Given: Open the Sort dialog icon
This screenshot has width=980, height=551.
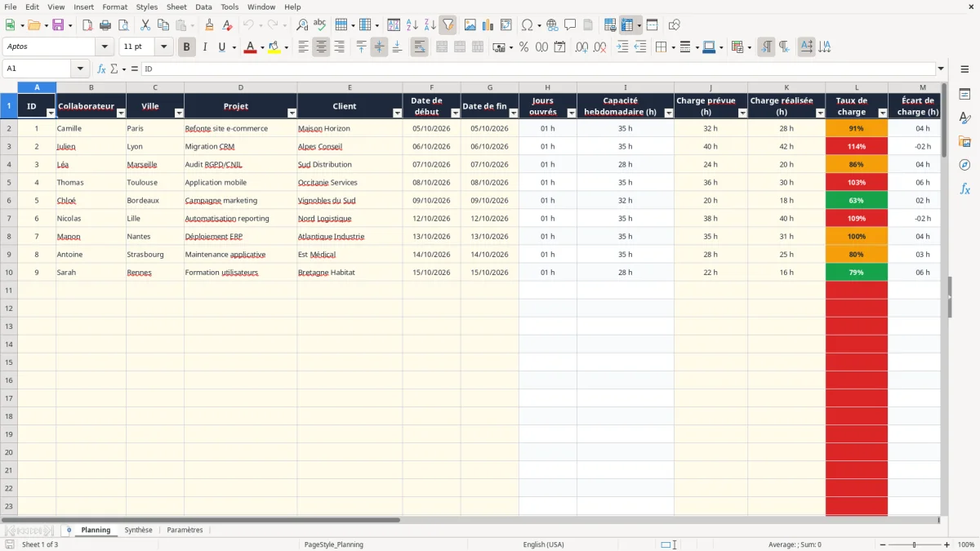Looking at the screenshot, I should click(x=394, y=25).
